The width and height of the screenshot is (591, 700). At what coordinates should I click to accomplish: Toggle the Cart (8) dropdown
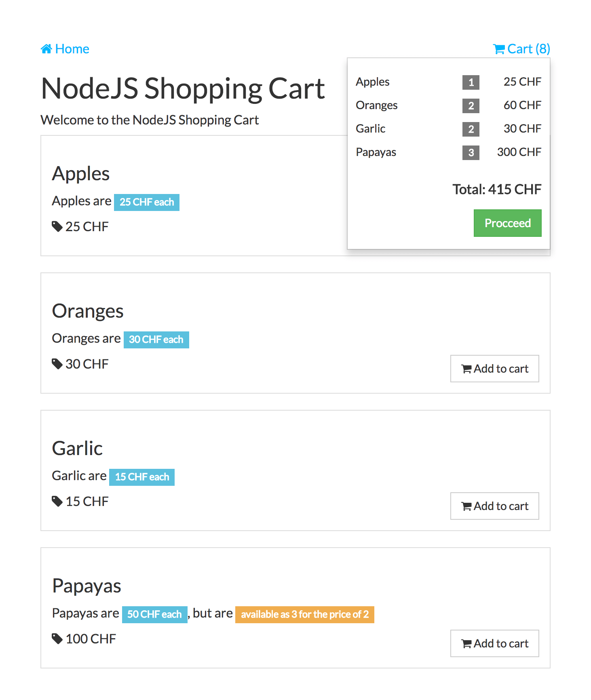tap(521, 49)
